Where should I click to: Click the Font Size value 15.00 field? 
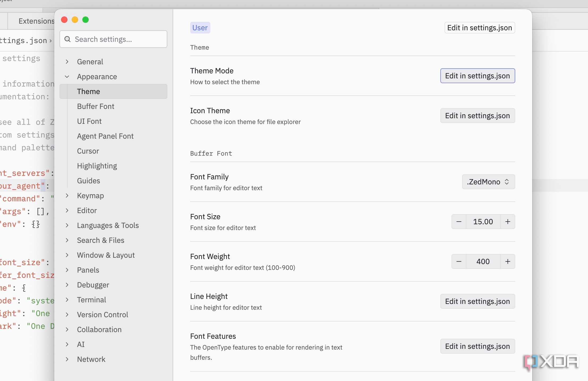pos(483,222)
